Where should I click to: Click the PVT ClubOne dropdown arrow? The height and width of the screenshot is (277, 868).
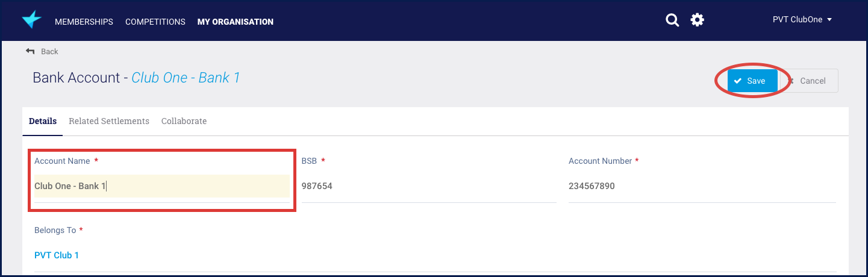[x=829, y=20]
